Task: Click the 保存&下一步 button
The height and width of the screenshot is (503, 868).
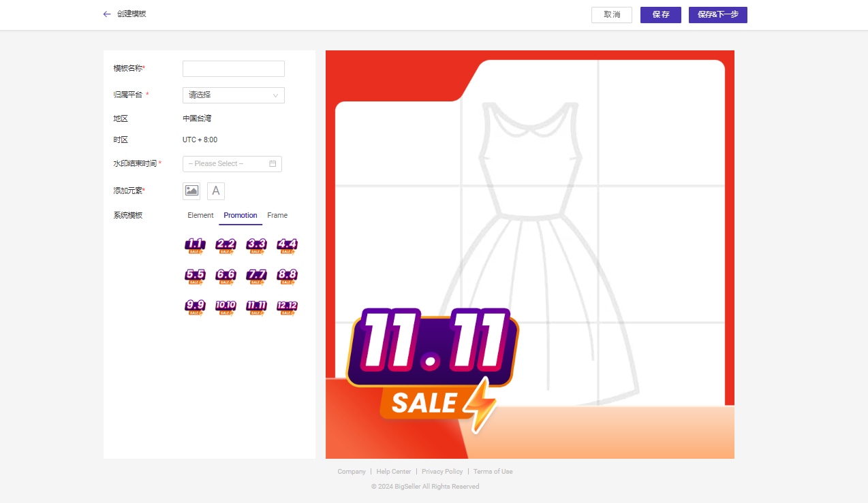Action: [717, 15]
